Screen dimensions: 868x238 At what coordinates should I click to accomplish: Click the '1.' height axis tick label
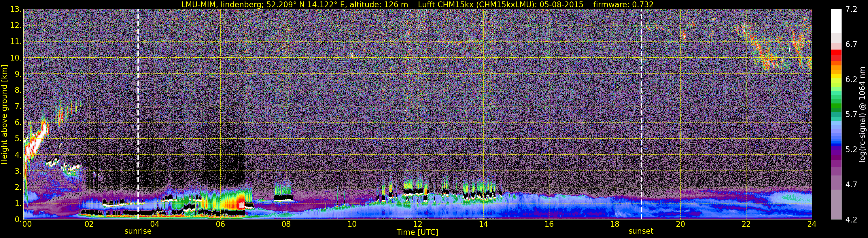[x=18, y=204]
